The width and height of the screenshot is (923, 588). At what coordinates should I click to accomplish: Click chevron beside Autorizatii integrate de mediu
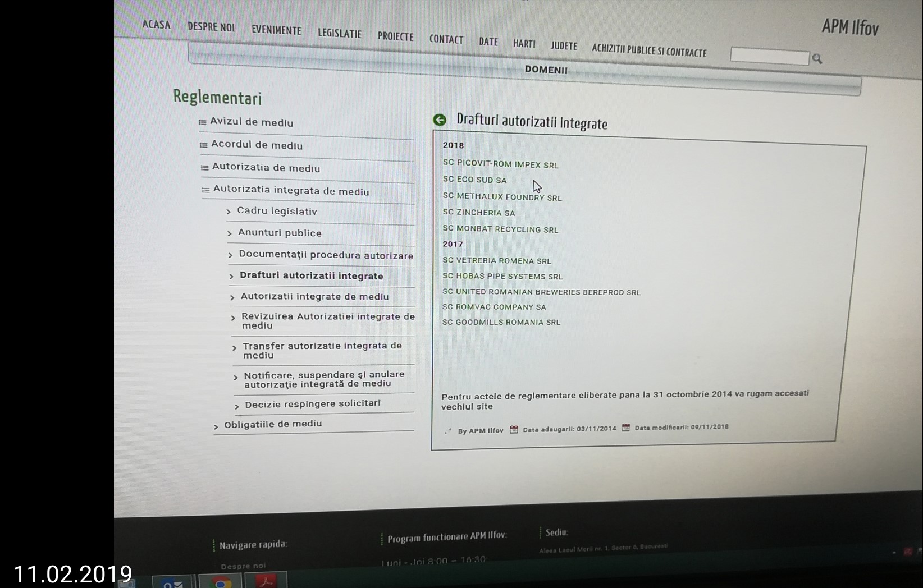click(x=232, y=297)
